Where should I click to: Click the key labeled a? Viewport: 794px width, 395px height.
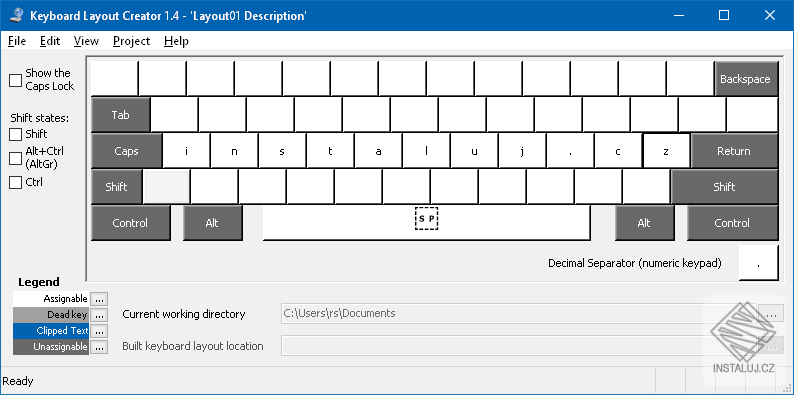point(378,151)
